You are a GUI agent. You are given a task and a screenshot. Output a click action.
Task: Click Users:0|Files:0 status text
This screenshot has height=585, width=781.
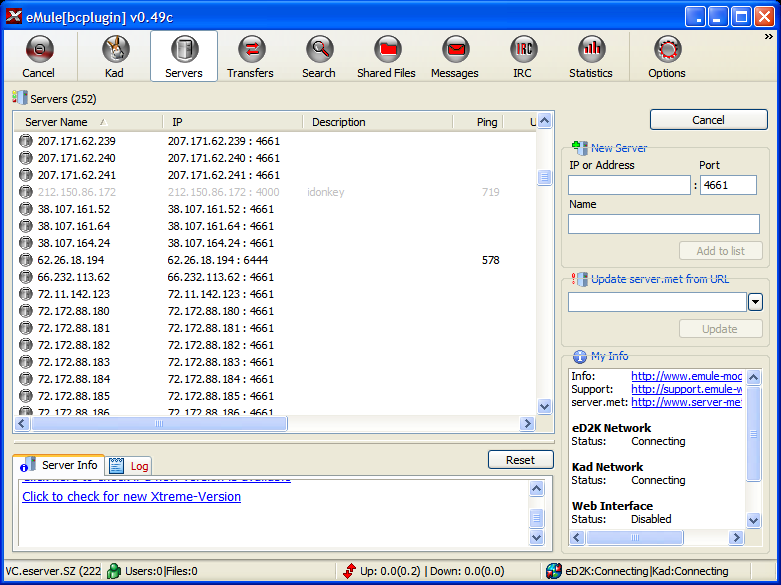pyautogui.click(x=161, y=571)
